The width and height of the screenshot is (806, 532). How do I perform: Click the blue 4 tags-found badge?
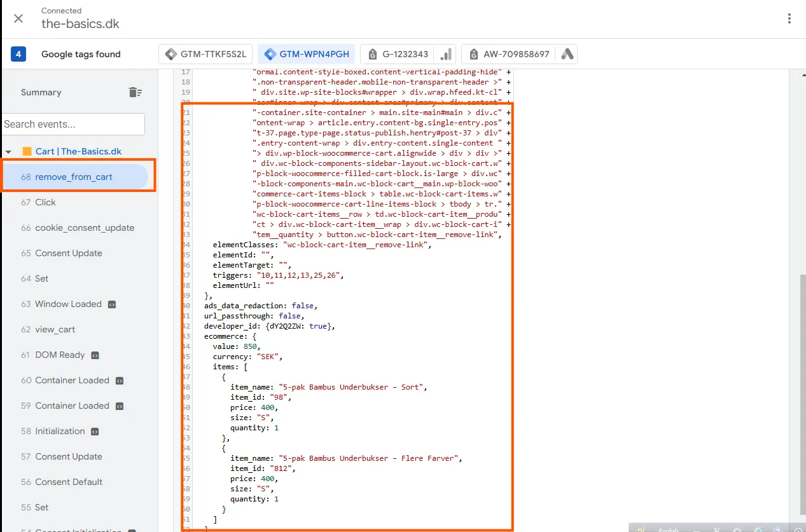click(x=18, y=54)
